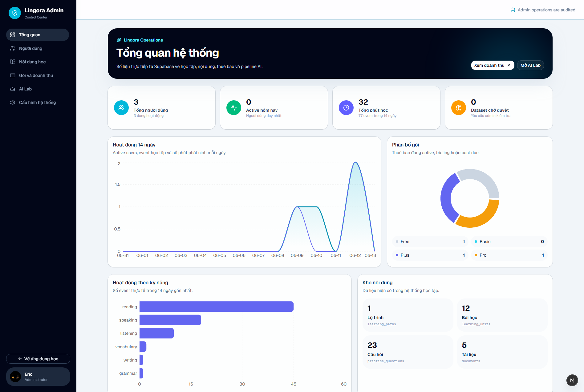The width and height of the screenshot is (584, 392).
Task: Click the arrow icon in Xem doanh thu
Action: [x=509, y=65]
